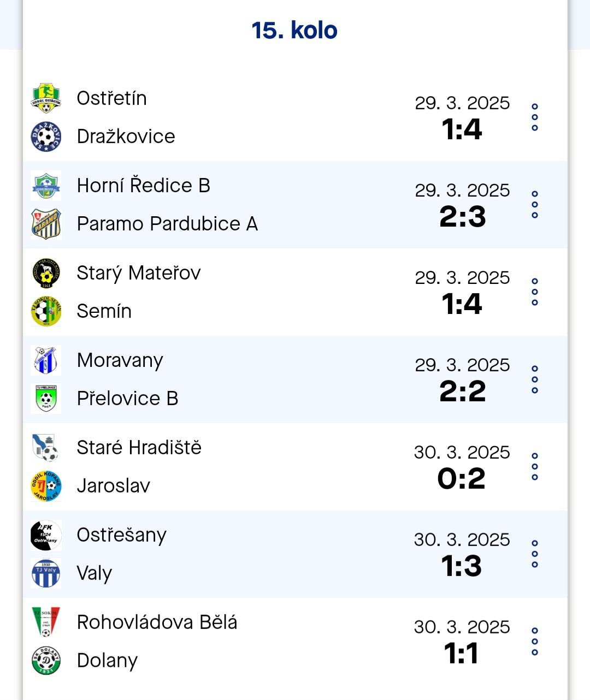The image size is (590, 700).
Task: Click the Paramo Pardubice A badge
Action: [46, 224]
